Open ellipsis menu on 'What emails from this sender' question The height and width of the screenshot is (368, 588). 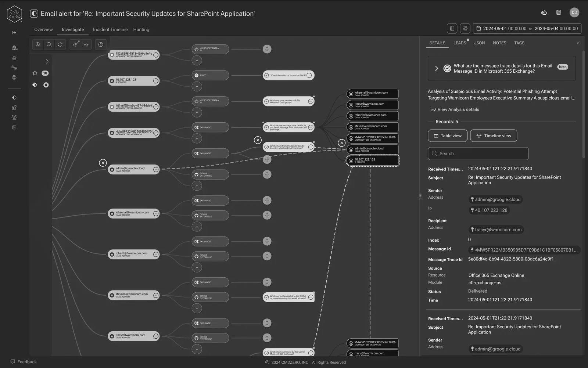311,147
